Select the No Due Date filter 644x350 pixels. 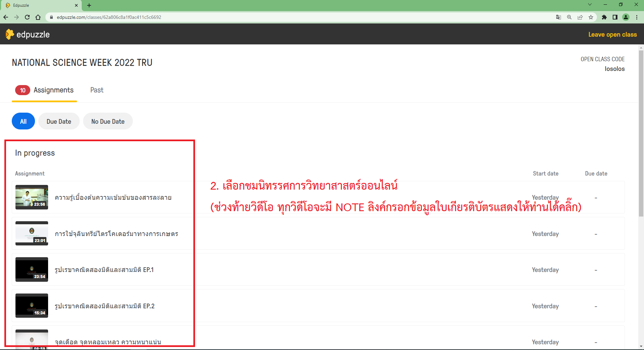108,121
